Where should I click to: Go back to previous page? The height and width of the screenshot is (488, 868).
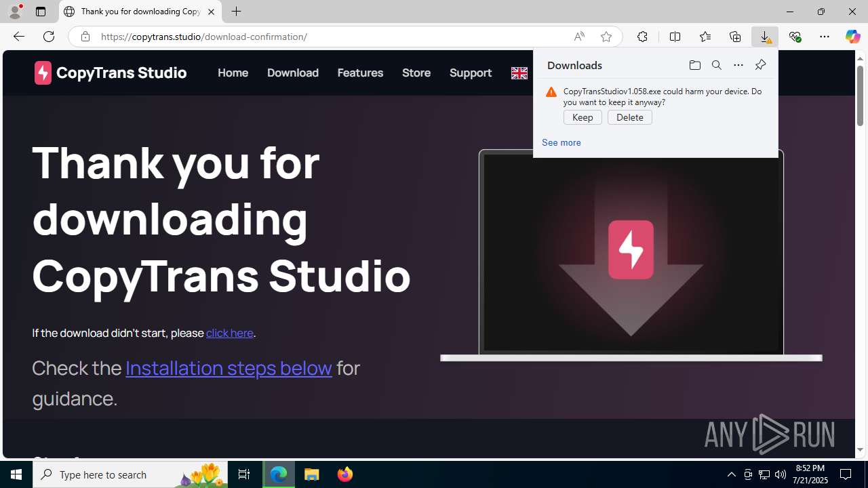(19, 37)
